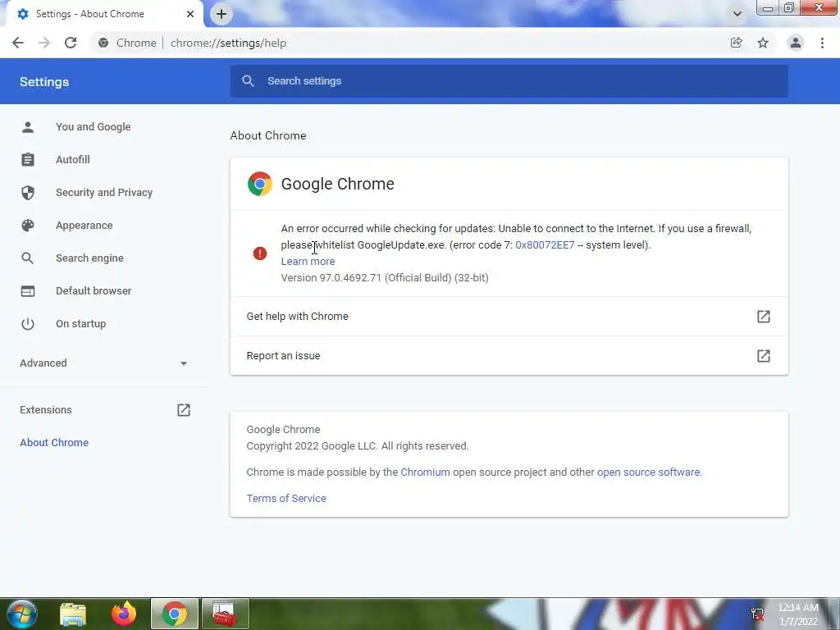Go back using the browser back arrow
840x630 pixels.
(x=18, y=43)
